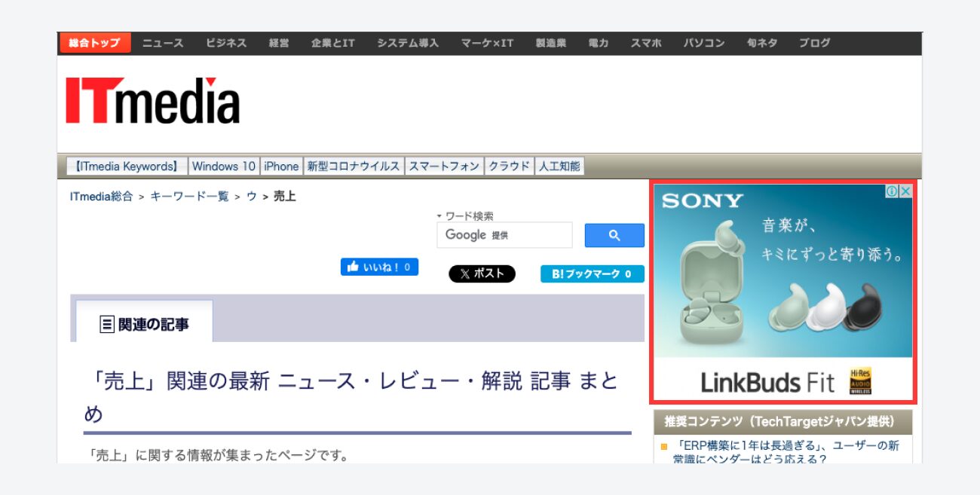
Task: Click the 売上 breadcrumb text
Action: coord(285,196)
